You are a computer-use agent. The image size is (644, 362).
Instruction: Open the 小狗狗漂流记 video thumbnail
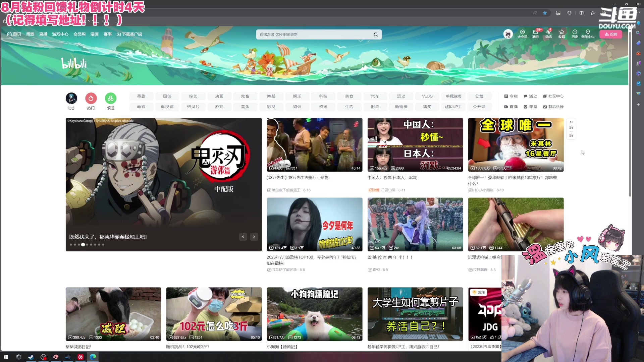pos(314,314)
